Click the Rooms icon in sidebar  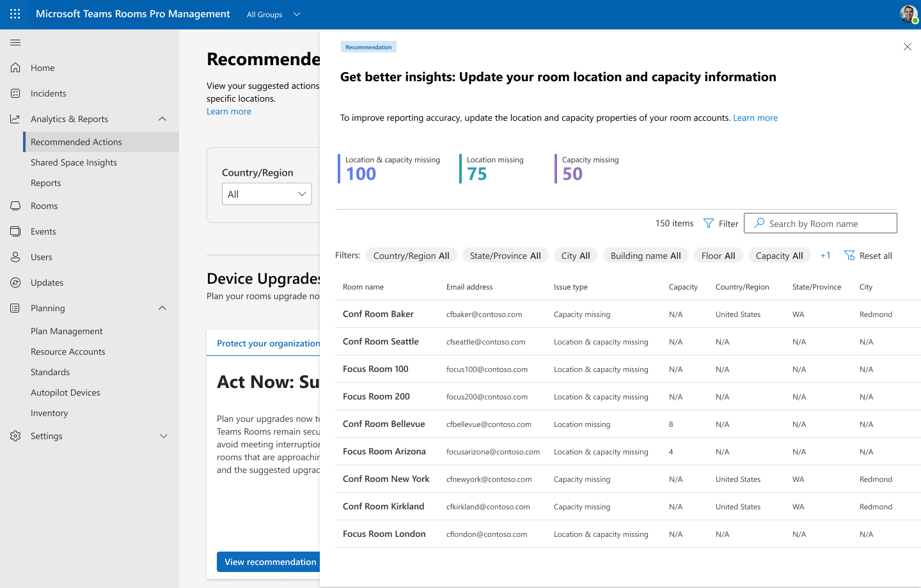(x=15, y=206)
